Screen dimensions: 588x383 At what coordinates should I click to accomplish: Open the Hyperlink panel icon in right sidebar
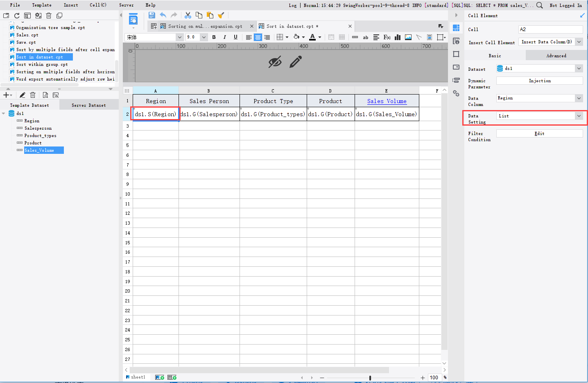(456, 93)
